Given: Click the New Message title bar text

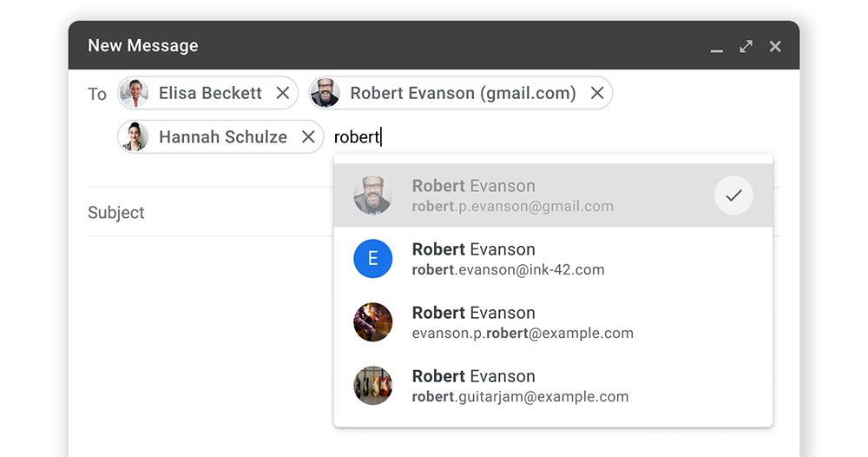Looking at the screenshot, I should [143, 45].
